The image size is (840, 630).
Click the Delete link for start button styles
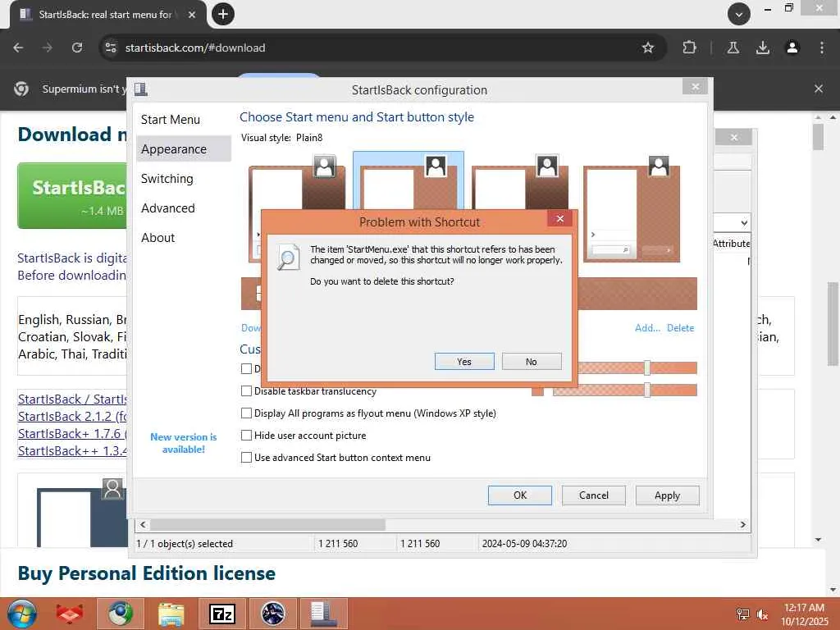[680, 328]
